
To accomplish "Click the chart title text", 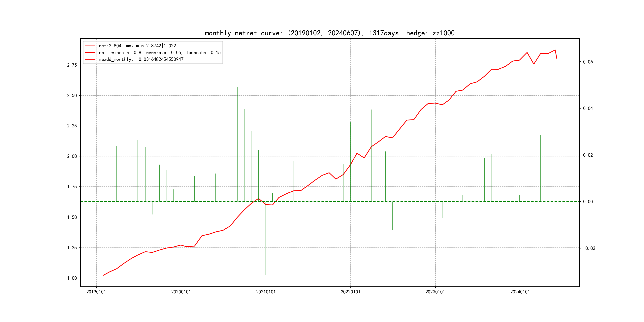I will pyautogui.click(x=330, y=33).
